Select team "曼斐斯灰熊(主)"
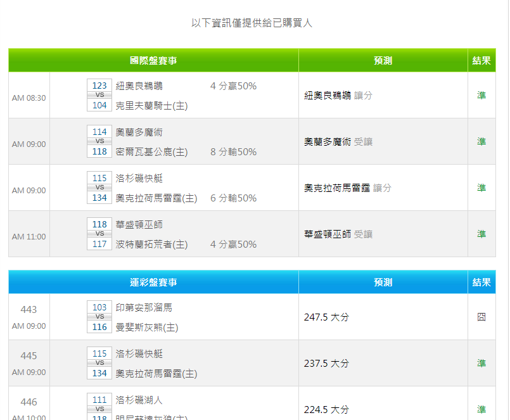 pyautogui.click(x=147, y=328)
